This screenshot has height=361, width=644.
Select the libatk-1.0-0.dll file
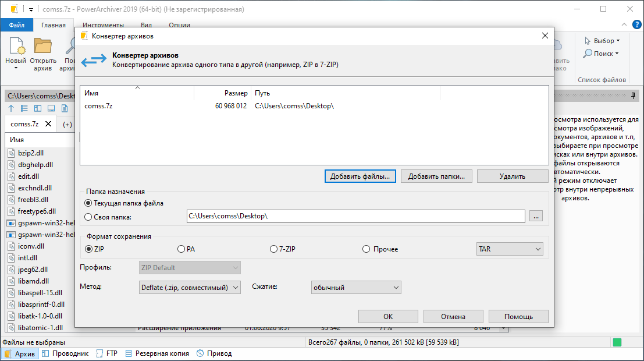pos(40,316)
